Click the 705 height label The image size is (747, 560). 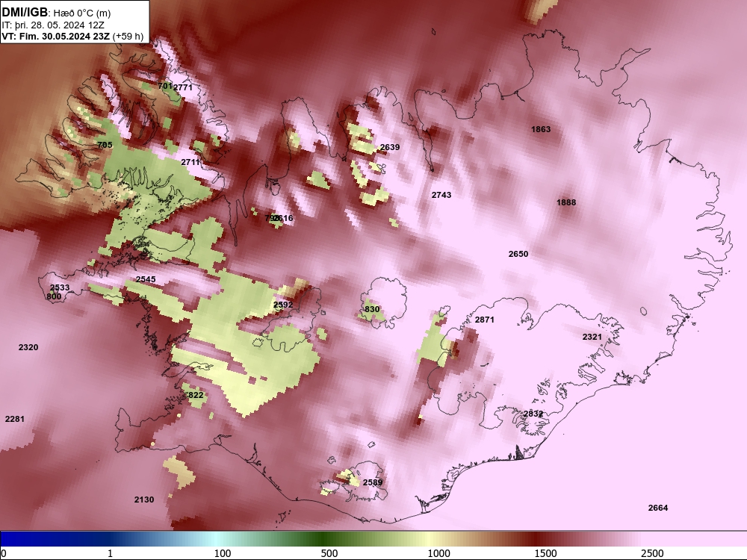pyautogui.click(x=105, y=145)
